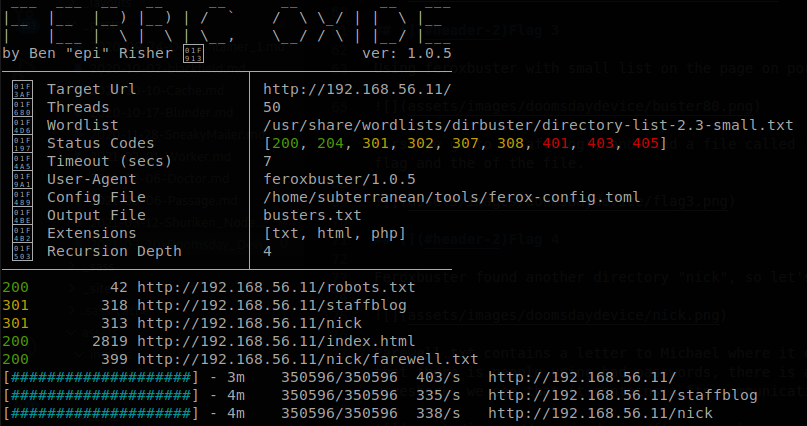Click the emoji glyph beside Status Codes
This screenshot has width=807, height=426.
22,144
